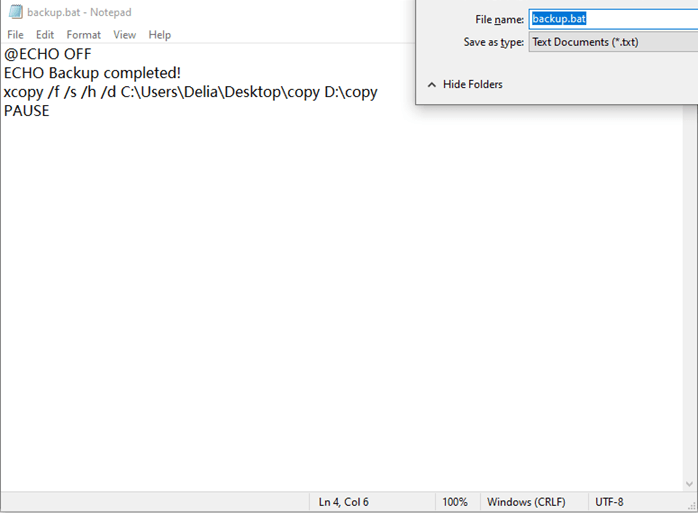The height and width of the screenshot is (513, 698).
Task: Click the Ln 4, Col 6 status indicator
Action: [x=343, y=502]
